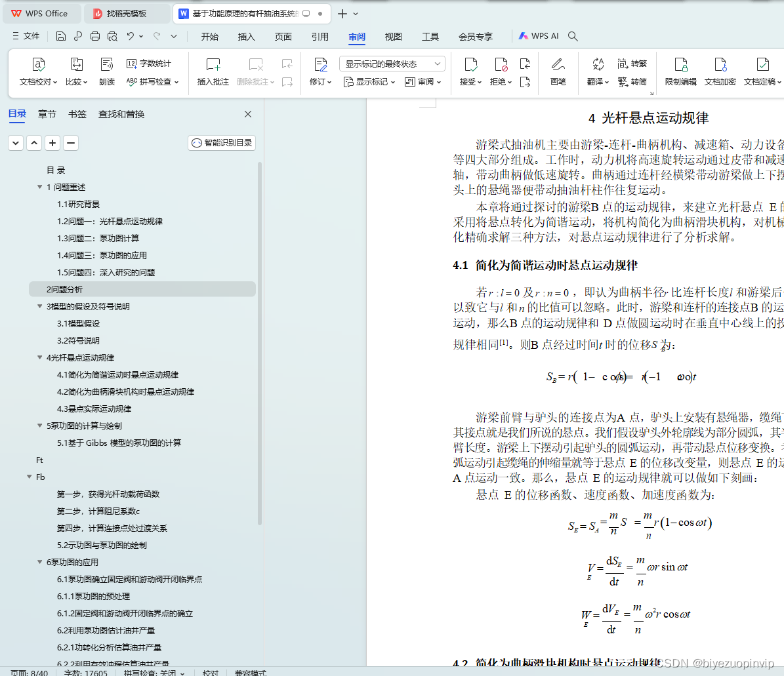Open Document Proofing tool
Viewport: 784px width, 676px height.
(38, 72)
